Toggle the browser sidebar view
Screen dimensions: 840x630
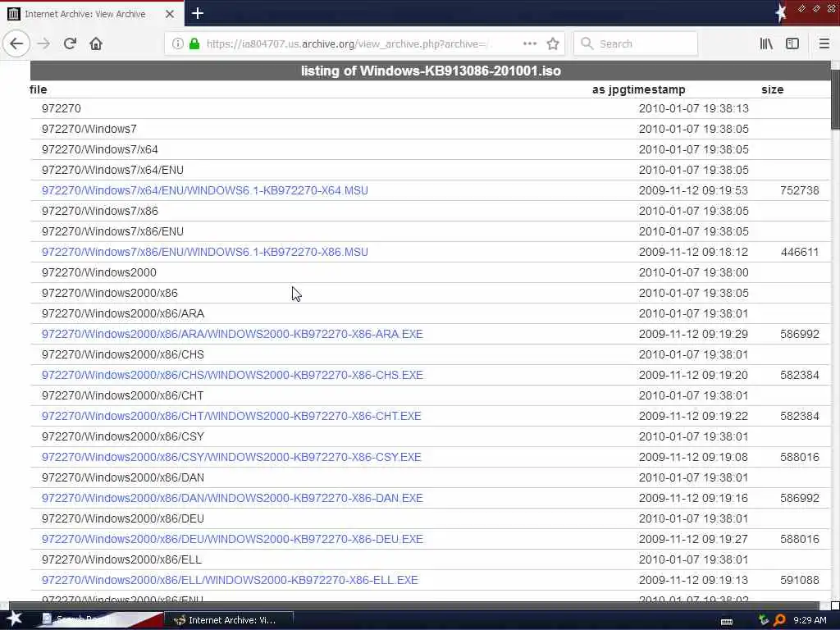(x=792, y=43)
